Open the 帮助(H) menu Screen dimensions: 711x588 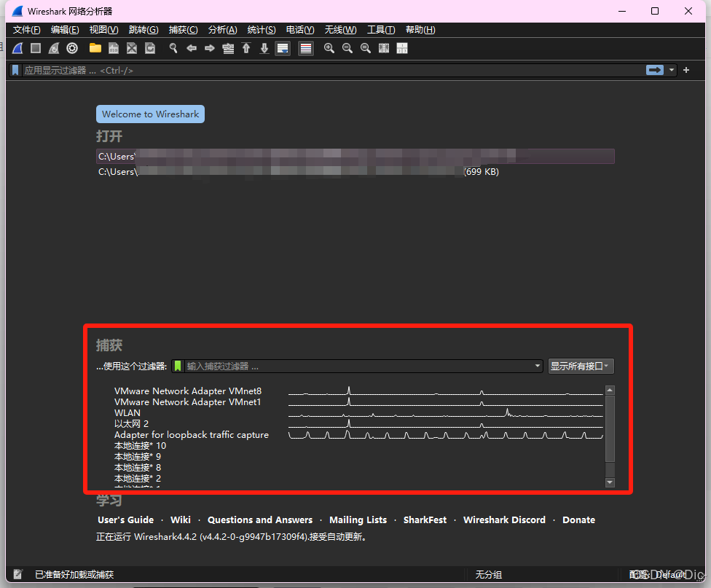(x=420, y=30)
